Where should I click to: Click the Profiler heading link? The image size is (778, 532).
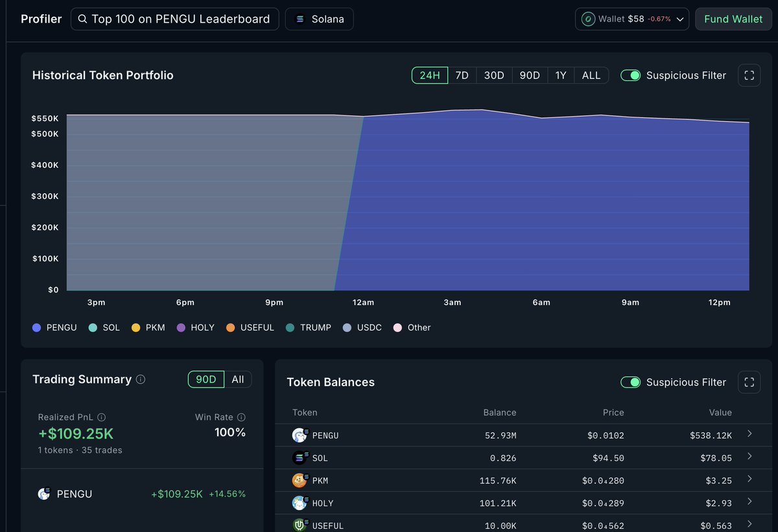coord(41,19)
